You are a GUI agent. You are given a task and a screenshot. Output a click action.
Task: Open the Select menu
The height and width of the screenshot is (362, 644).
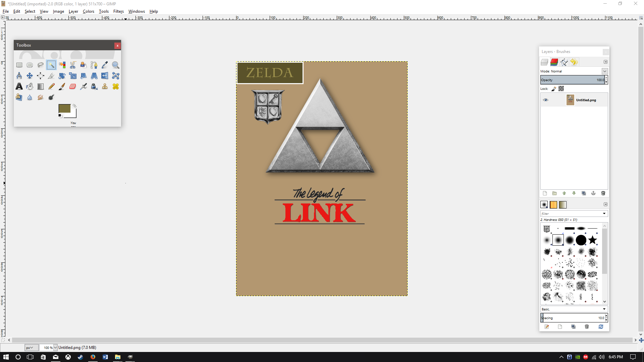(30, 11)
